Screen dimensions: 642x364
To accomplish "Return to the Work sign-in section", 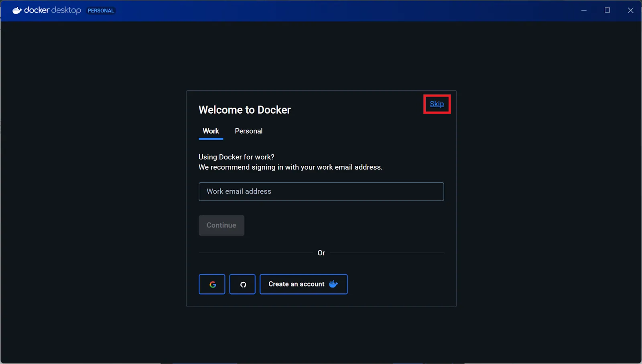I will 210,131.
